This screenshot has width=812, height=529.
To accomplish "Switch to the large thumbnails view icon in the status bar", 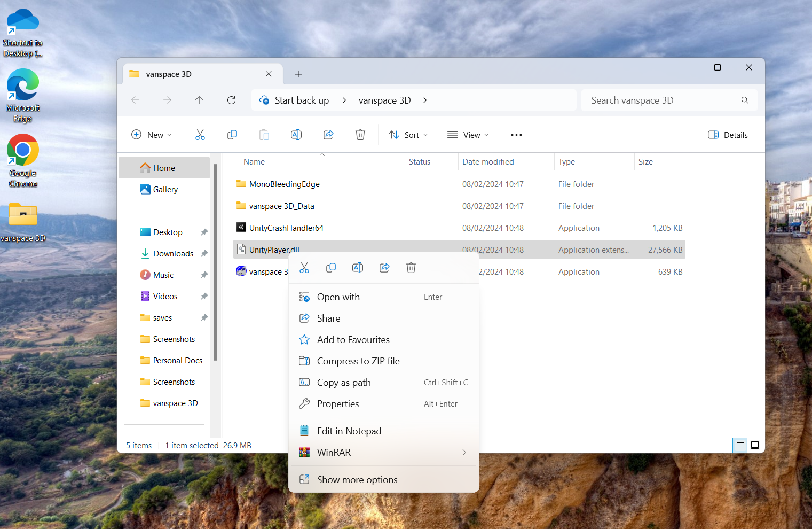I will [755, 445].
